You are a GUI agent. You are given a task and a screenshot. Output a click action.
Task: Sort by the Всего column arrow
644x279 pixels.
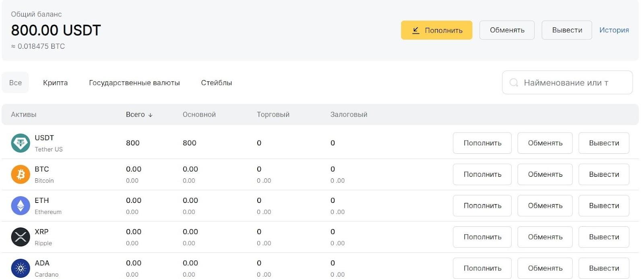coord(151,115)
